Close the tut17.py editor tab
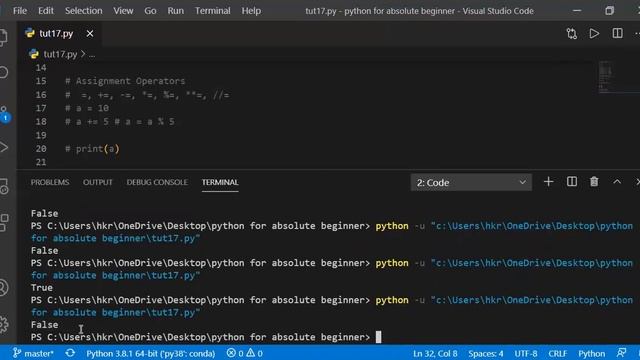 coord(90,33)
